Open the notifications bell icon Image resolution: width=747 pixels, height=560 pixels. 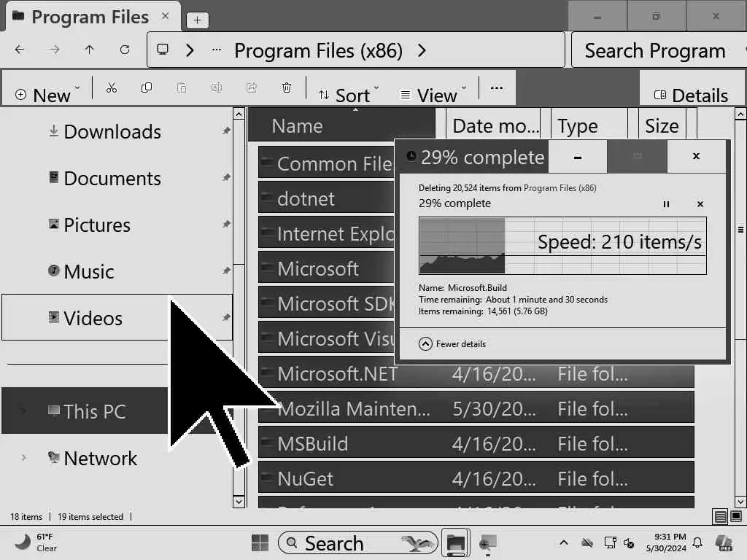point(697,542)
